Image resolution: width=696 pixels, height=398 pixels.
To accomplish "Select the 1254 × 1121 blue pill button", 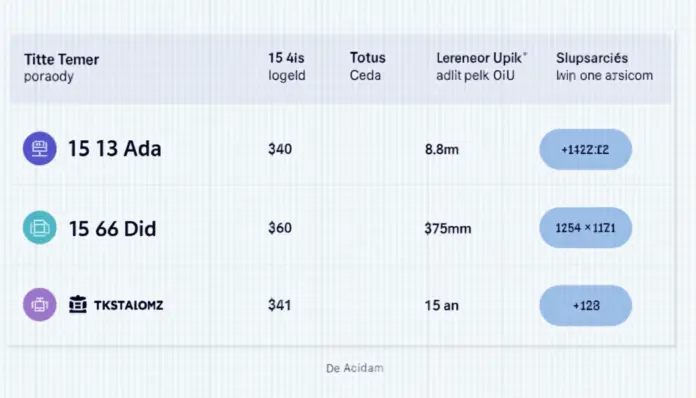I will click(585, 228).
